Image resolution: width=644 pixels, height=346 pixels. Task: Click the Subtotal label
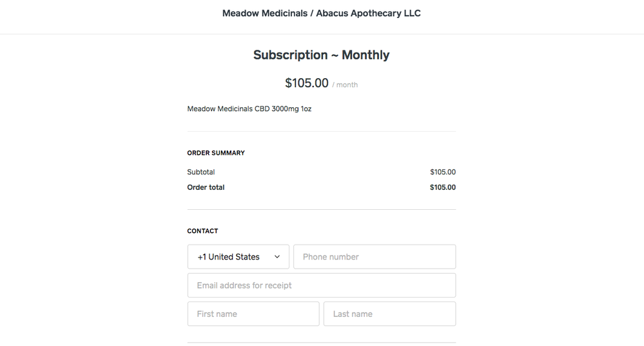click(201, 172)
